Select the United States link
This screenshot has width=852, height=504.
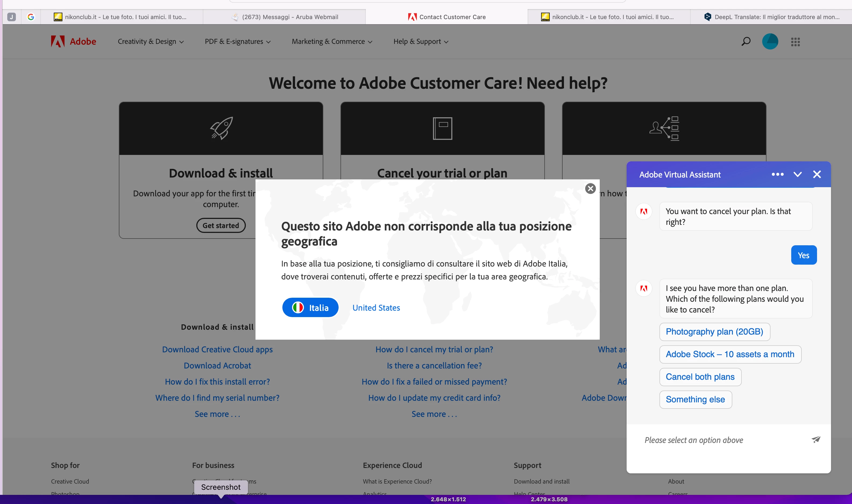point(376,307)
